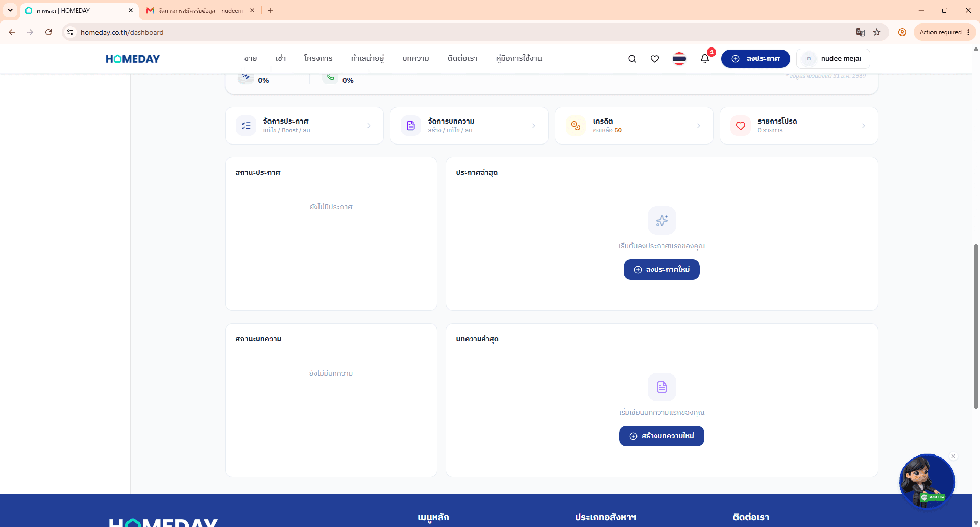Image resolution: width=980 pixels, height=527 pixels.
Task: Open the tab search dropdown arrow
Action: click(x=10, y=10)
